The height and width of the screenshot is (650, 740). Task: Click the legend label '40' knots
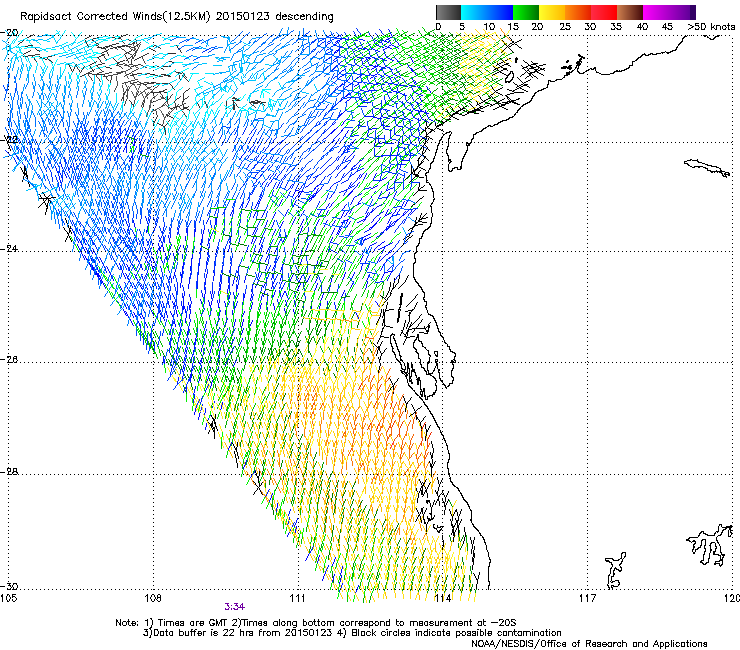pos(642,27)
